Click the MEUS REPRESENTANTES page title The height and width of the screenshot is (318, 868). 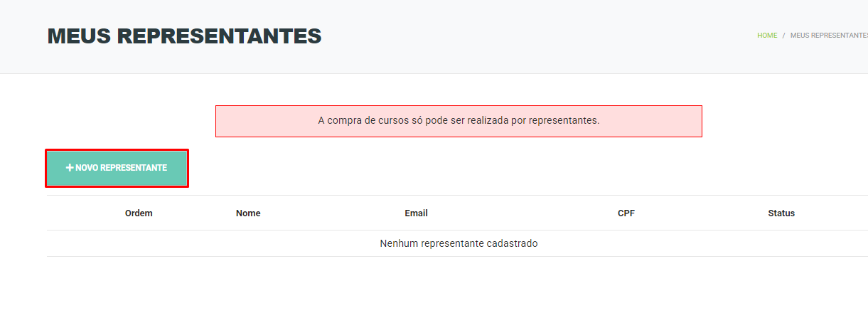(x=185, y=36)
